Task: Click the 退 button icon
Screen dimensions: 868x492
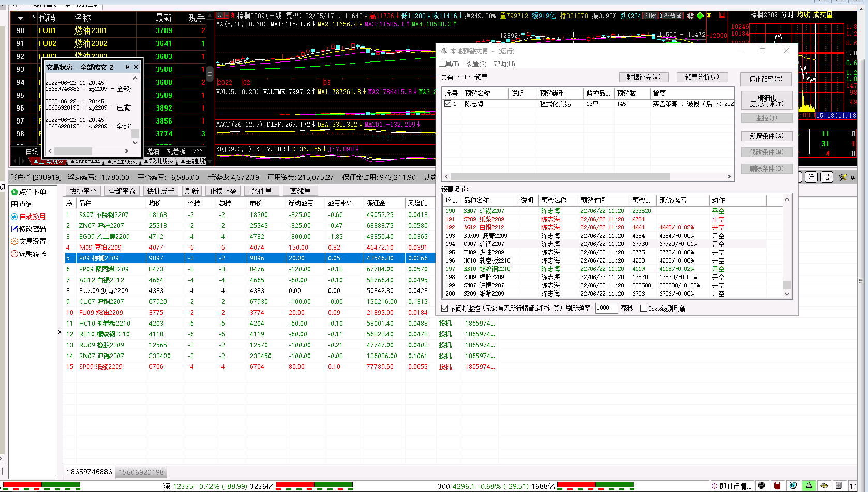Action: coord(827,177)
